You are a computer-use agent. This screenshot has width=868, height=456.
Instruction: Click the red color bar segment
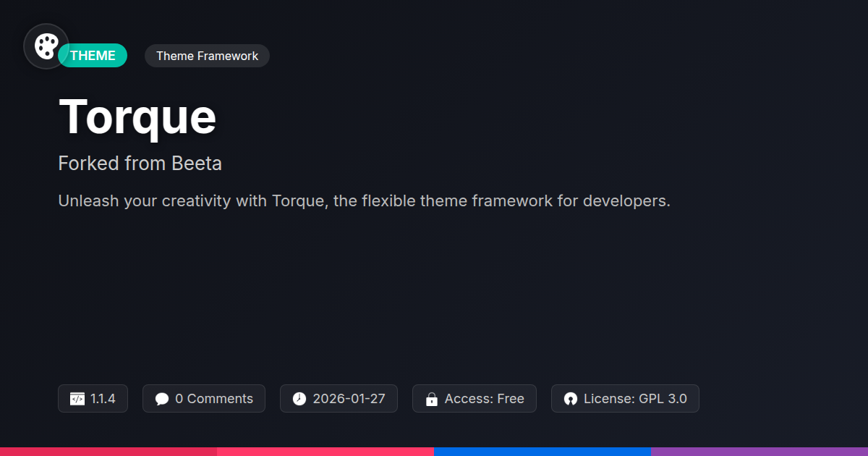[x=109, y=451]
